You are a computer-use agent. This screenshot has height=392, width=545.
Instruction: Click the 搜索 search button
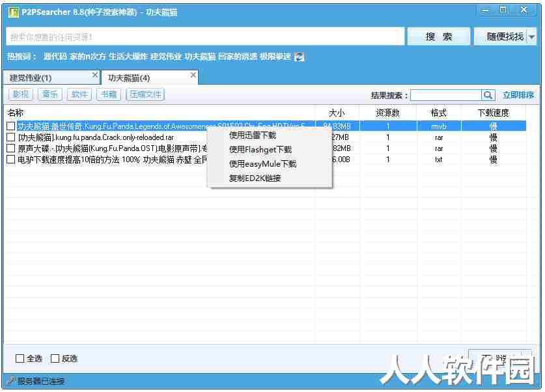[439, 36]
